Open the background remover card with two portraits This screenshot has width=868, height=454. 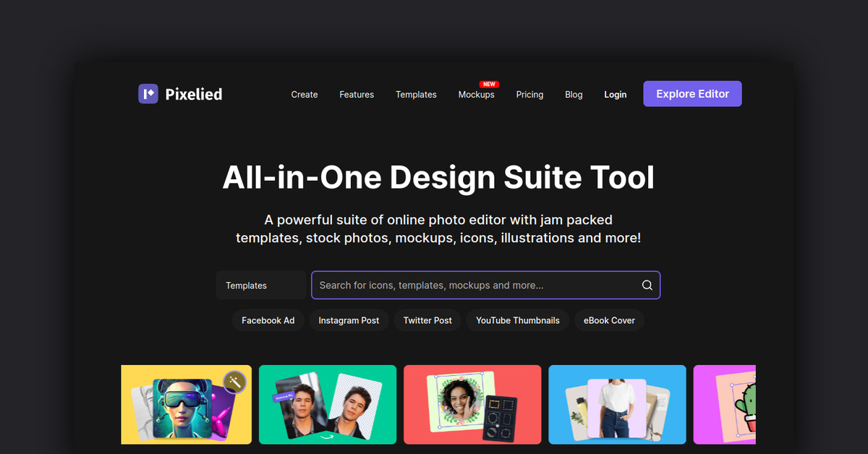coord(327,405)
